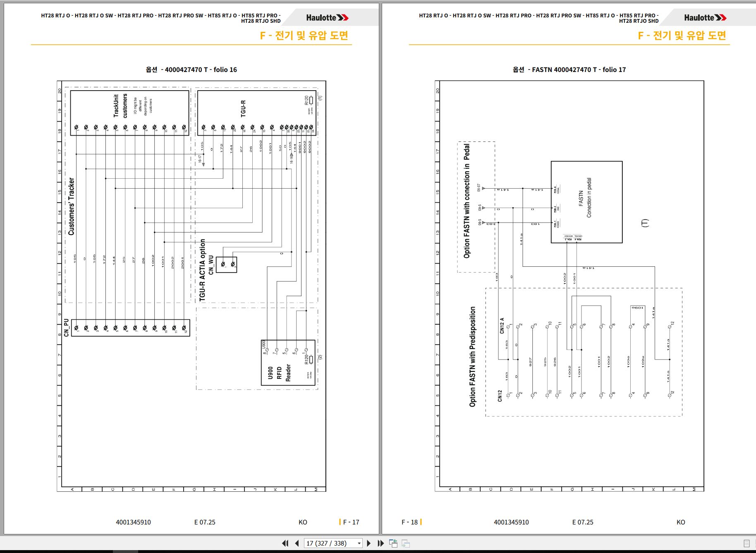Click the page label F - 18
This screenshot has width=756, height=553.
(x=410, y=522)
